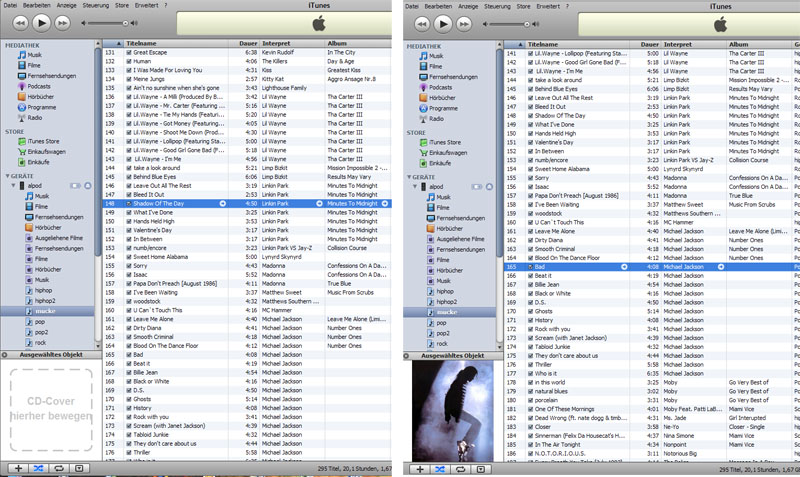Image resolution: width=800 pixels, height=477 pixels.
Task: Sort by Titelname column in left window
Action: 176,43
